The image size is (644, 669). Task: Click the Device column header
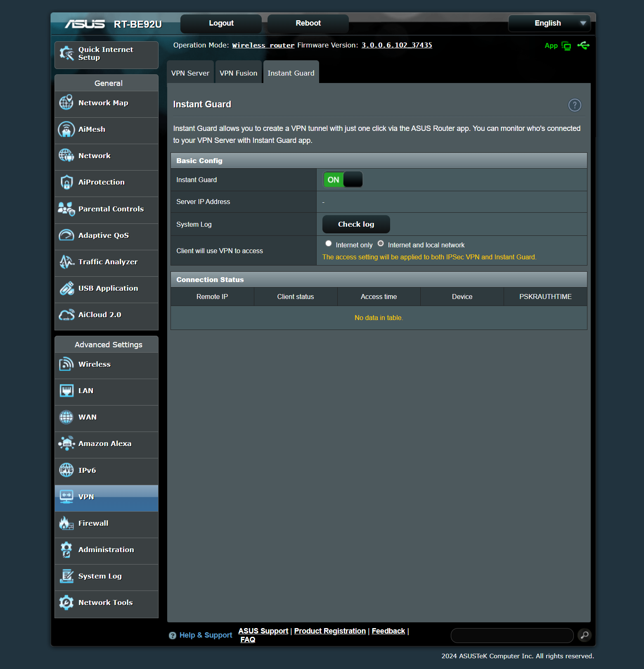click(462, 297)
